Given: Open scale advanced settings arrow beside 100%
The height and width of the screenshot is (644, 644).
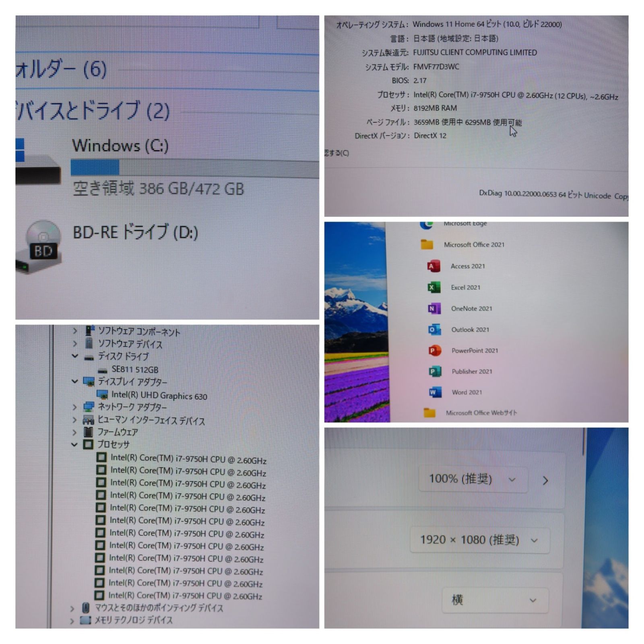Looking at the screenshot, I should 545,480.
